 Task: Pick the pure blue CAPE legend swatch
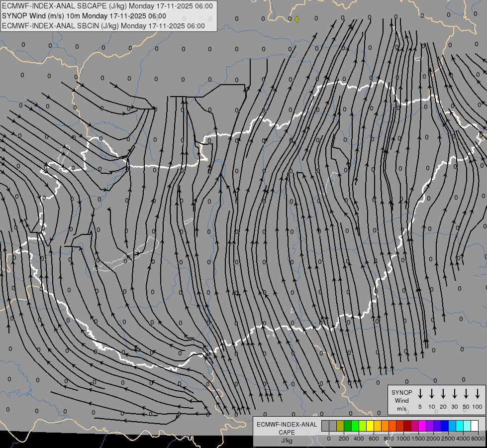444,426
